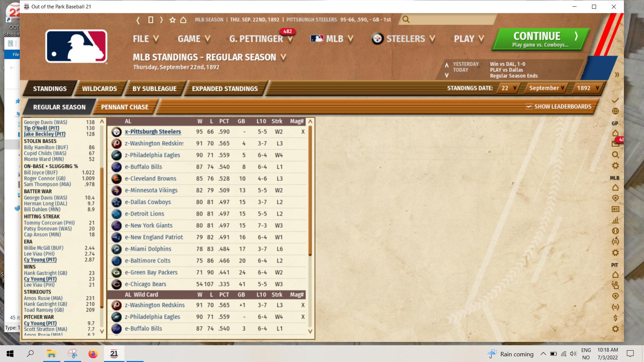Click the schedule scroll up arrow beside Yesterday
The width and height of the screenshot is (644, 362).
447,65
